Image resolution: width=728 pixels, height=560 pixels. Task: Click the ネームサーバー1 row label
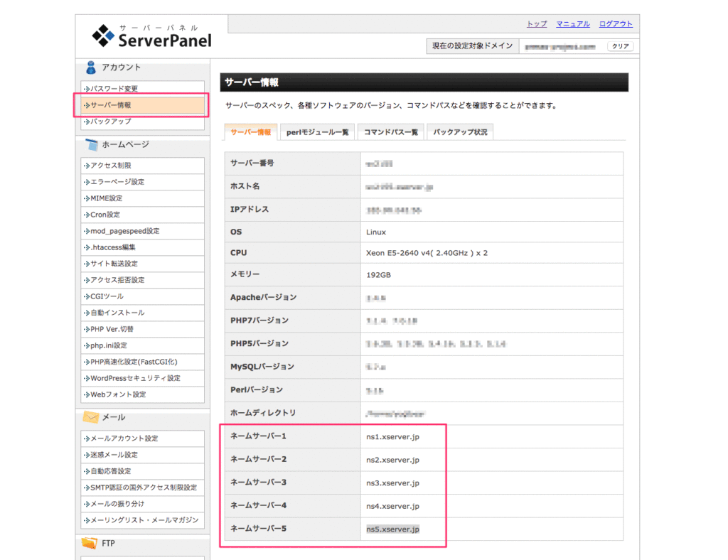(x=258, y=436)
